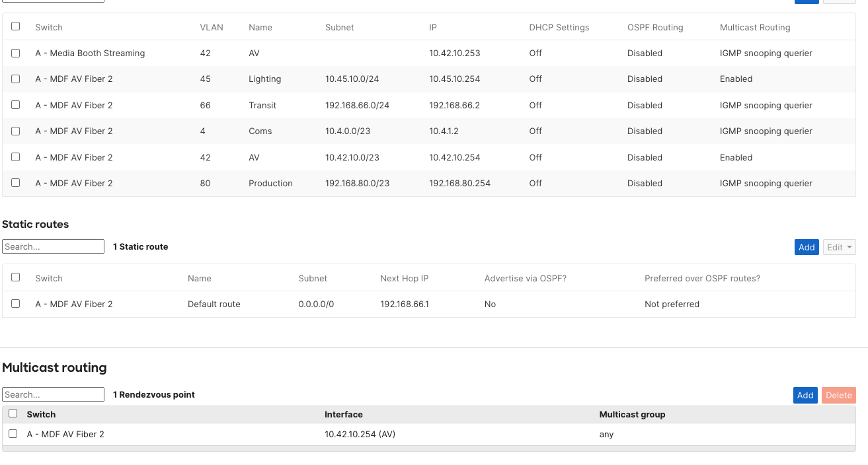
Task: Click the Switch column header
Action: click(49, 27)
